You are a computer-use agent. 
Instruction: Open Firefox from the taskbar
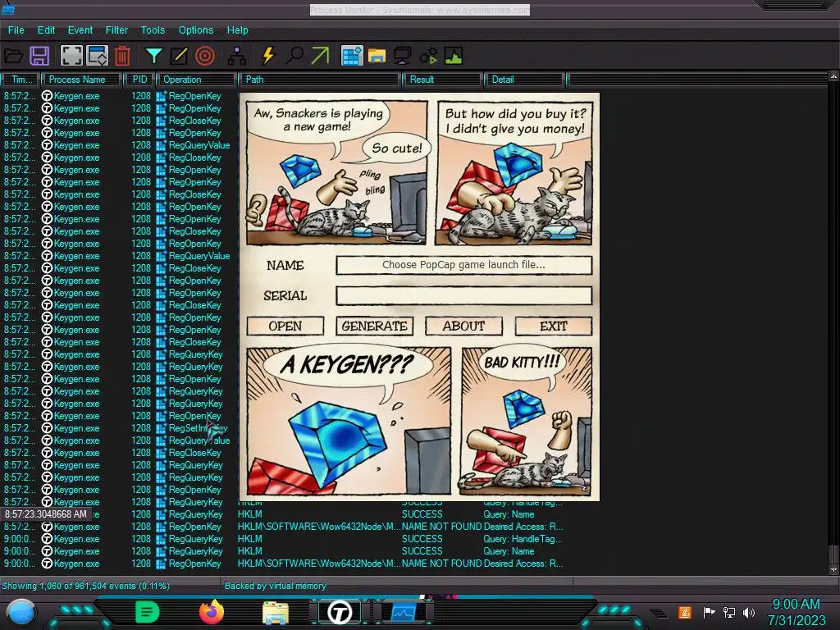click(212, 612)
